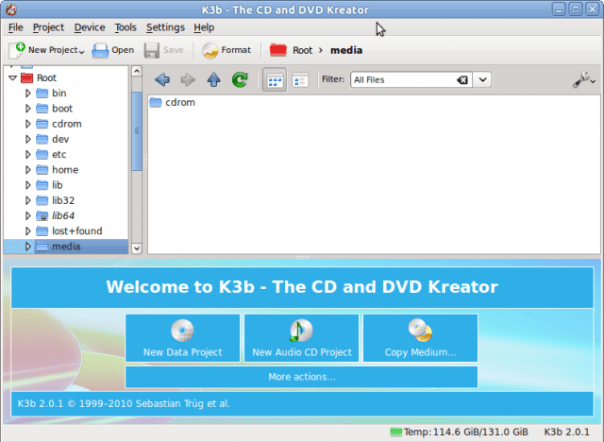
Task: Click the tree scrollbar down arrow
Action: pos(136,249)
